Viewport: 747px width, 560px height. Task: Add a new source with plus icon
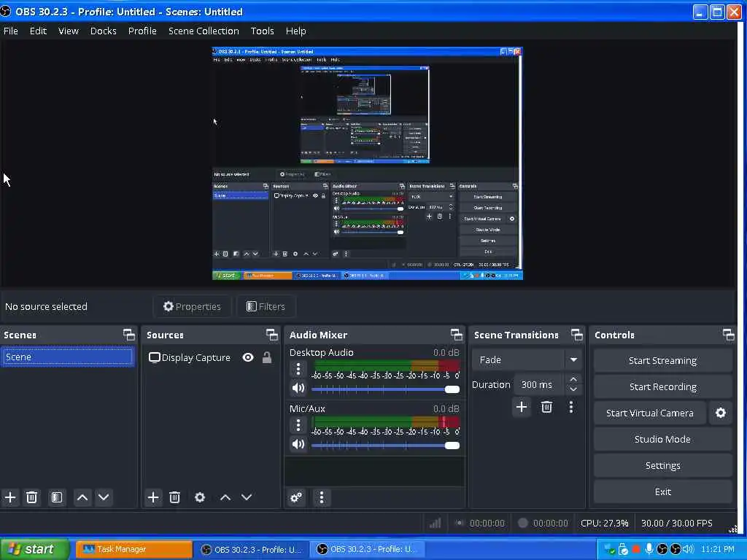(x=153, y=497)
